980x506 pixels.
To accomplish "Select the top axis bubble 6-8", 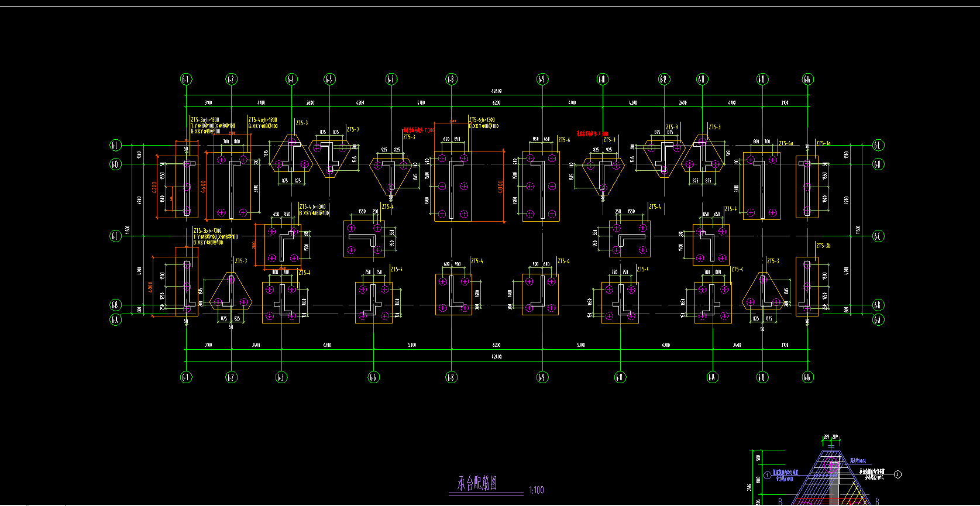I will click(451, 79).
